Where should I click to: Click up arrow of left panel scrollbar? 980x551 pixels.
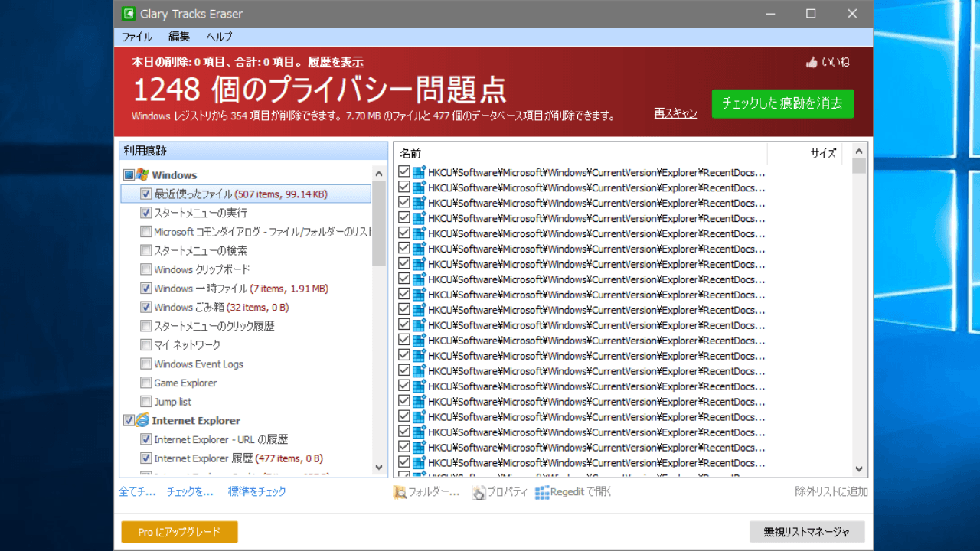379,173
